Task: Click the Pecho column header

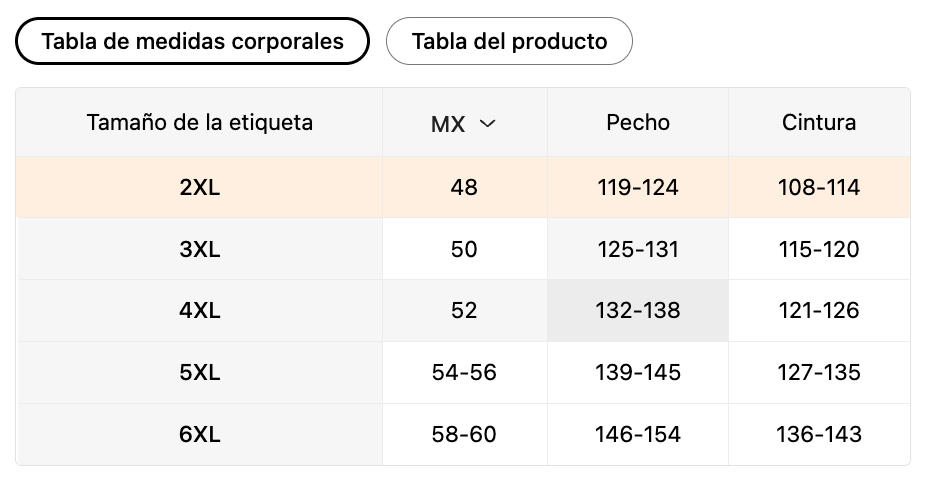Action: 638,123
